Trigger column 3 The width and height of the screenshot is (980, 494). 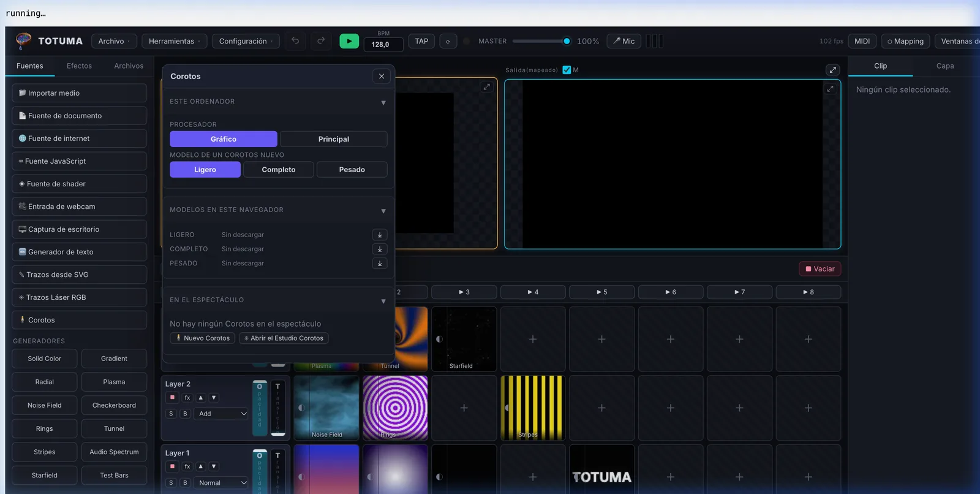point(464,292)
